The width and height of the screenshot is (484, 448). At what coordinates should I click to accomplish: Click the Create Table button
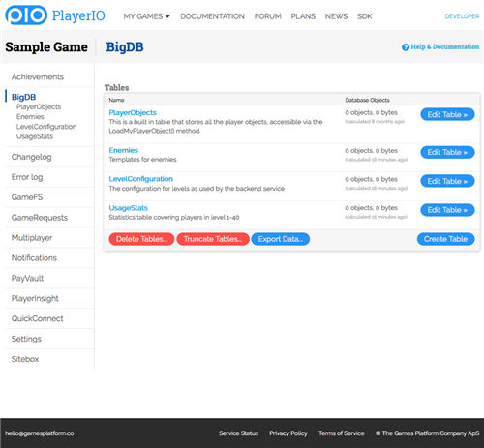click(445, 239)
